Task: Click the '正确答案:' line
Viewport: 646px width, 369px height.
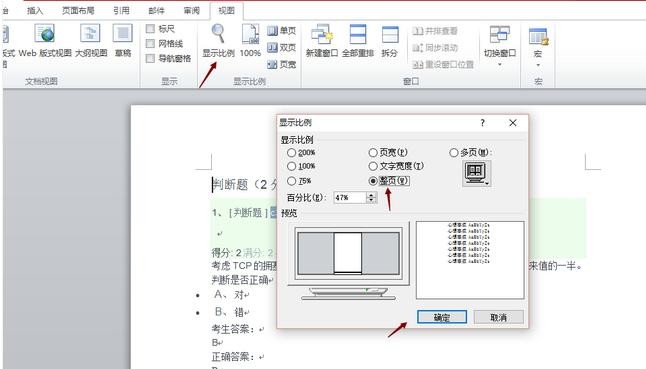Action: coord(238,357)
